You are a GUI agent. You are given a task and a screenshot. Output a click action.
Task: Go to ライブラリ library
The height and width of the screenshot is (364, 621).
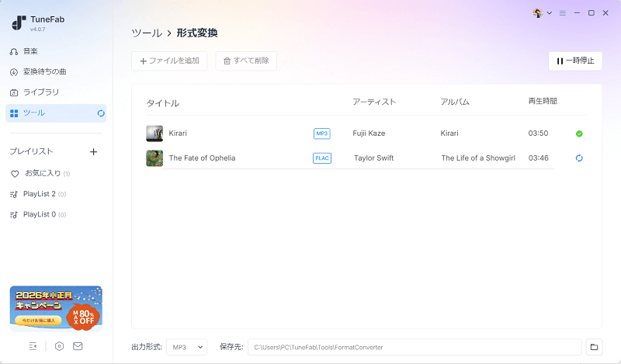point(41,92)
